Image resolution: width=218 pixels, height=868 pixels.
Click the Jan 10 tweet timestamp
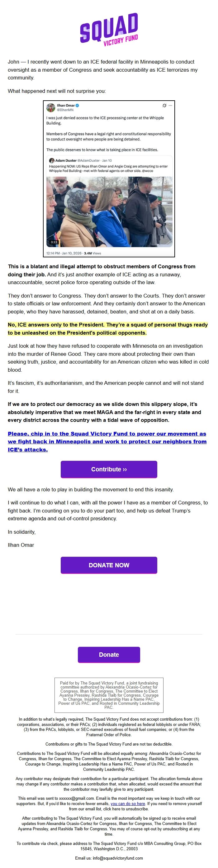[x=107, y=160]
